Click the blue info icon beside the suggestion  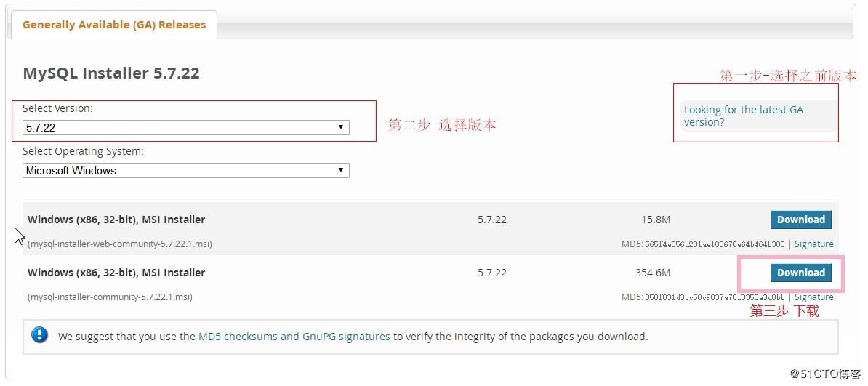(39, 335)
